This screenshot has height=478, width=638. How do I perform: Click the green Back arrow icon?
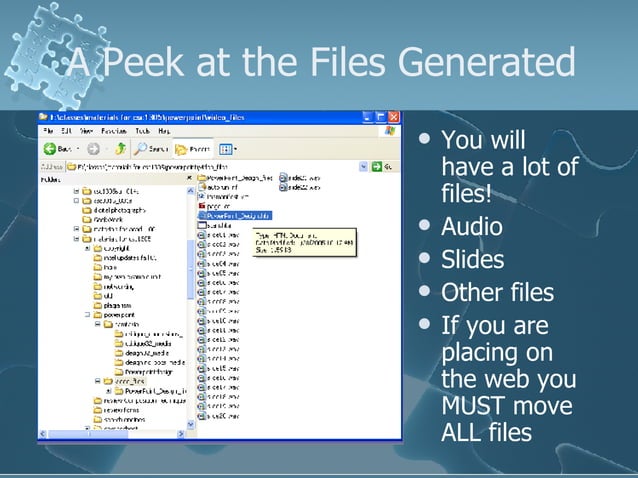tap(50, 149)
